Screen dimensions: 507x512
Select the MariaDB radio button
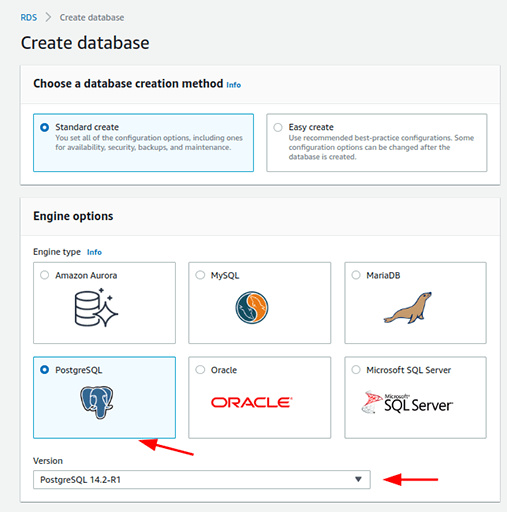tap(356, 275)
